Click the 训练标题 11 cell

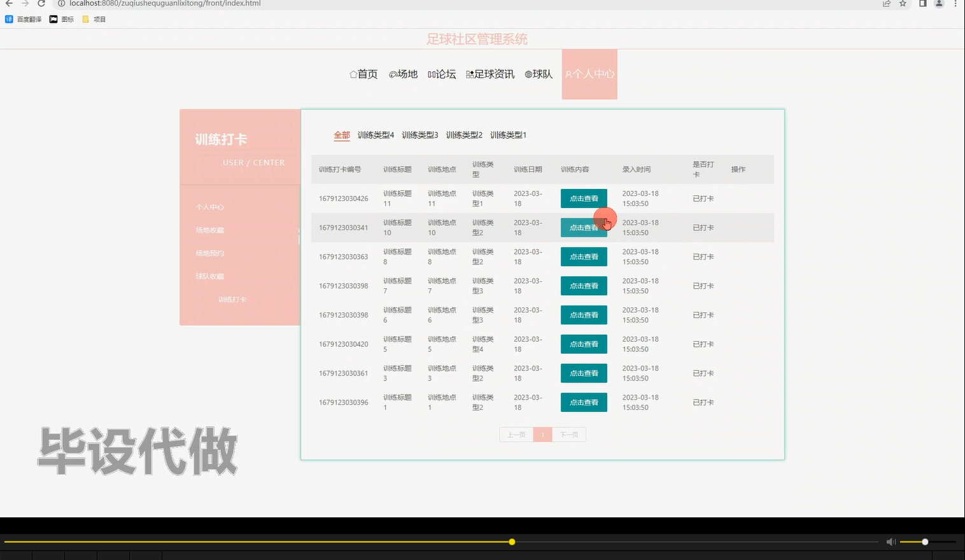coord(397,199)
